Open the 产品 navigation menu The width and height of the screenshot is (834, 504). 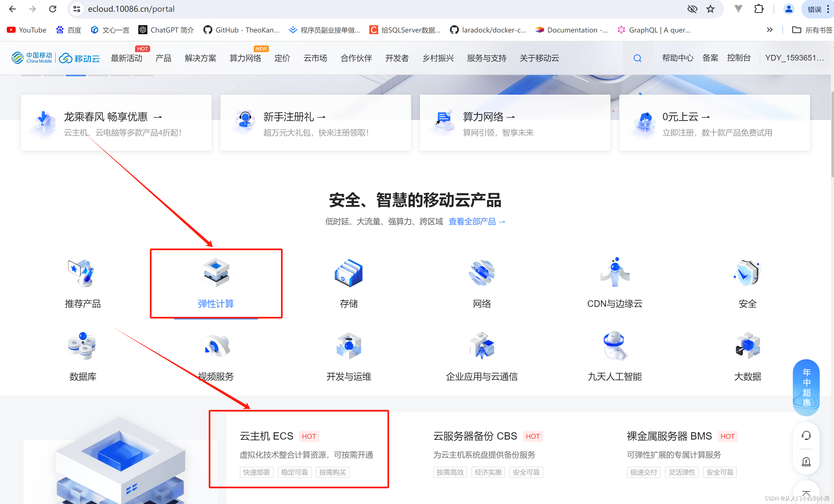point(163,58)
